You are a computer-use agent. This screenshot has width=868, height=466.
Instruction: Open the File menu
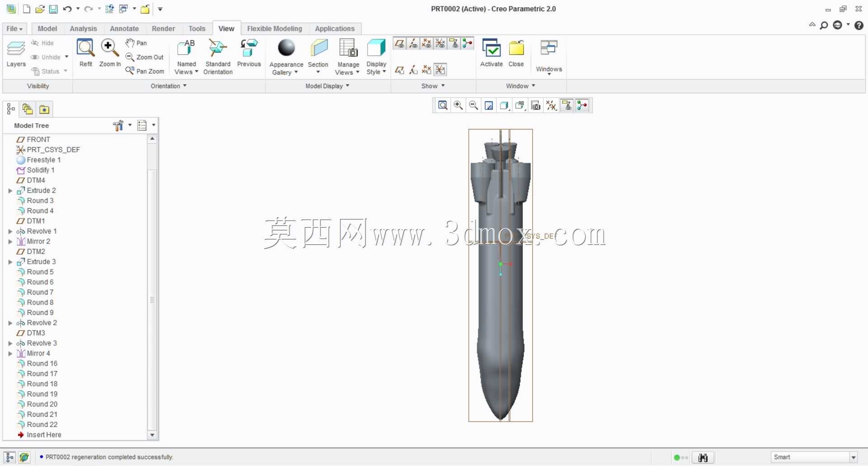click(x=14, y=29)
